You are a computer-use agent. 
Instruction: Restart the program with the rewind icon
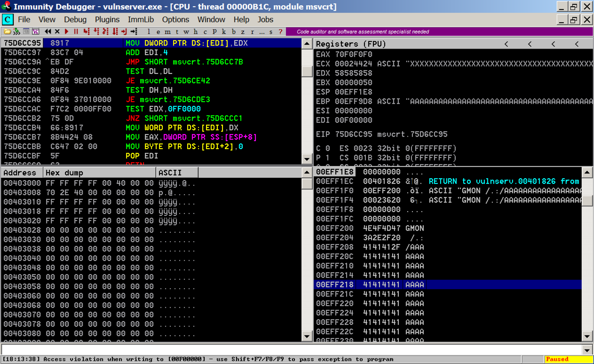pyautogui.click(x=48, y=32)
